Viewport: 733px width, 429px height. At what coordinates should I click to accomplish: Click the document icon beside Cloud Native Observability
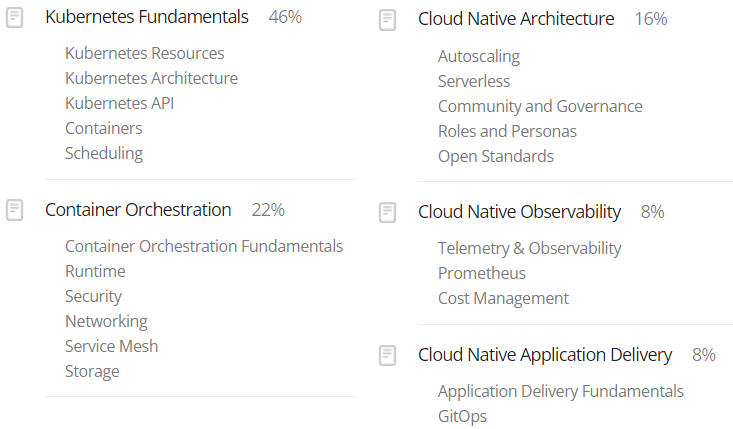pyautogui.click(x=388, y=213)
